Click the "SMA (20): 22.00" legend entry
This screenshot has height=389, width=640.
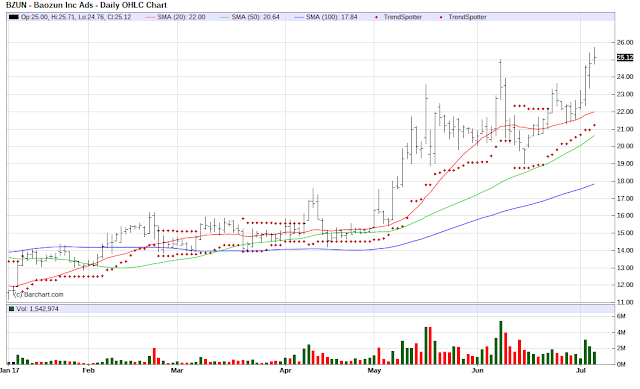click(176, 17)
